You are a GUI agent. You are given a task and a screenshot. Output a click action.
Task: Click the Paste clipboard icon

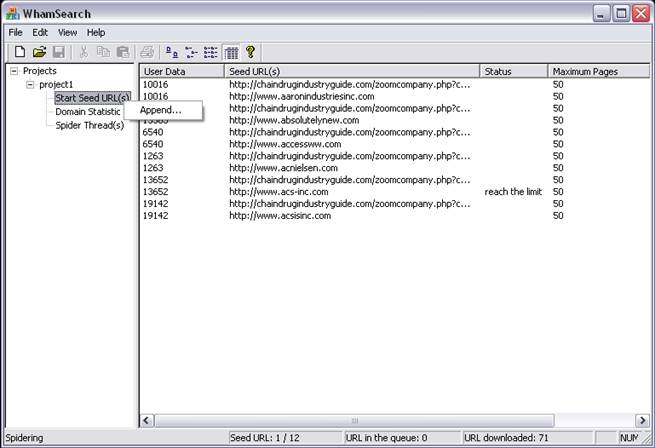(x=122, y=52)
